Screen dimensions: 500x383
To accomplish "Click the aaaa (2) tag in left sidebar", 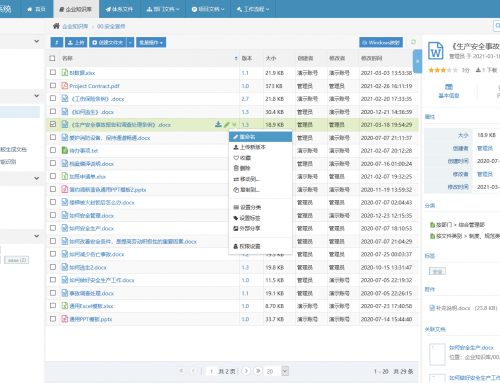I will coord(17,260).
